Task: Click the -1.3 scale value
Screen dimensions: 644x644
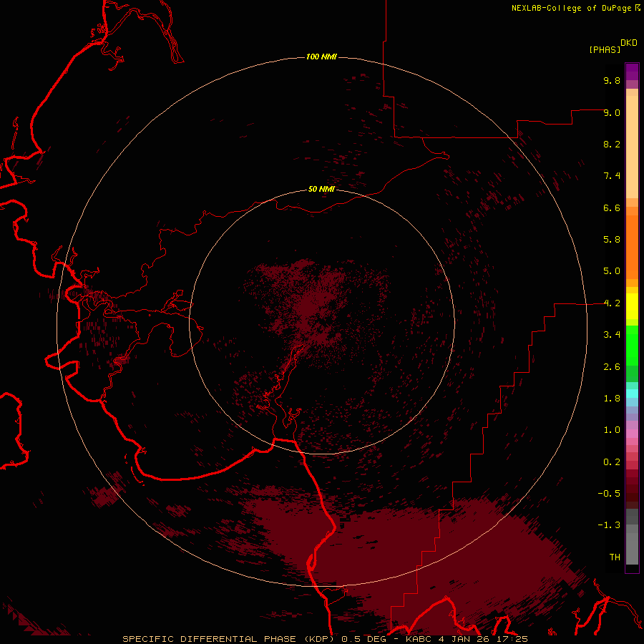Action: (609, 525)
